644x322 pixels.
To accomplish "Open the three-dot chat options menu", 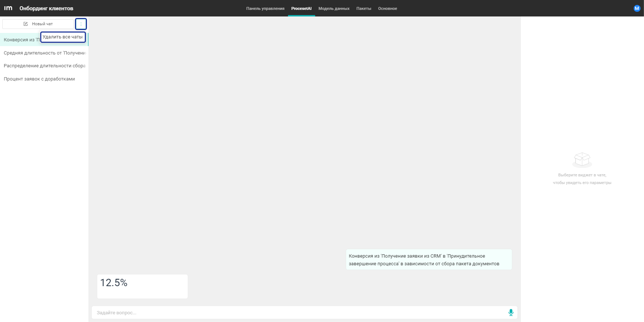I will pyautogui.click(x=81, y=24).
